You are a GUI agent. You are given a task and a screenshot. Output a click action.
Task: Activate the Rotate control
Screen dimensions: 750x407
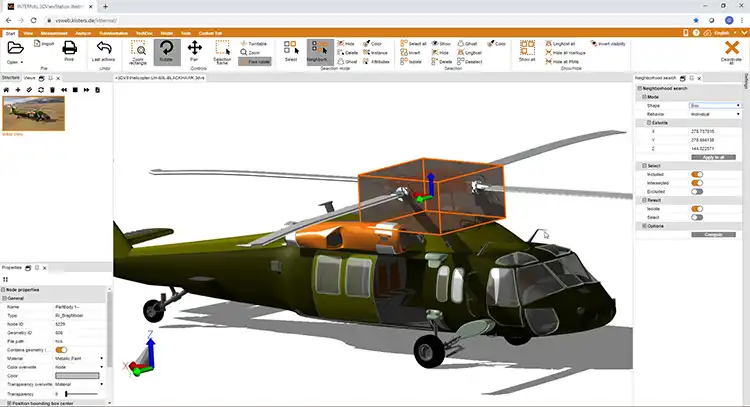[166, 51]
